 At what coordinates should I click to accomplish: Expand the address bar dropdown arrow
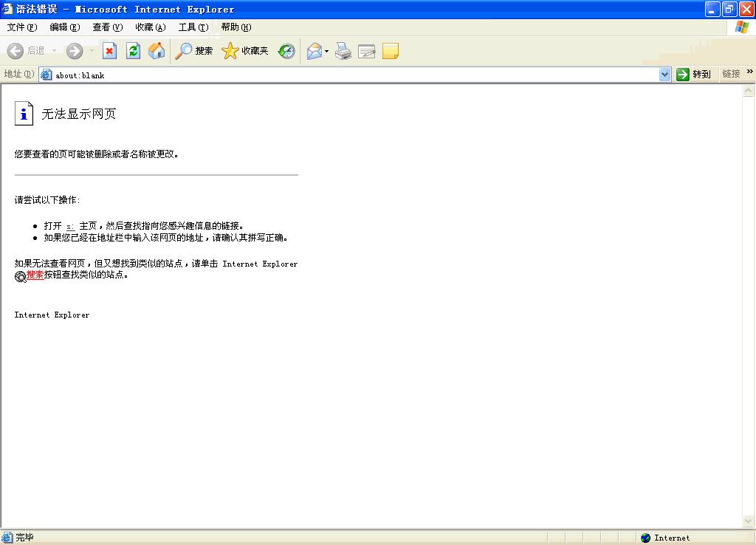pos(665,75)
